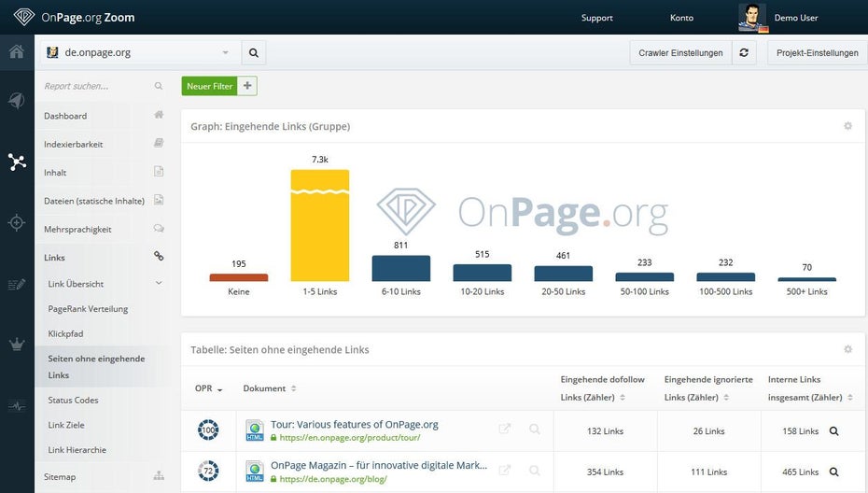
Task: Click the blue 6-10 Links bar
Action: pos(400,268)
